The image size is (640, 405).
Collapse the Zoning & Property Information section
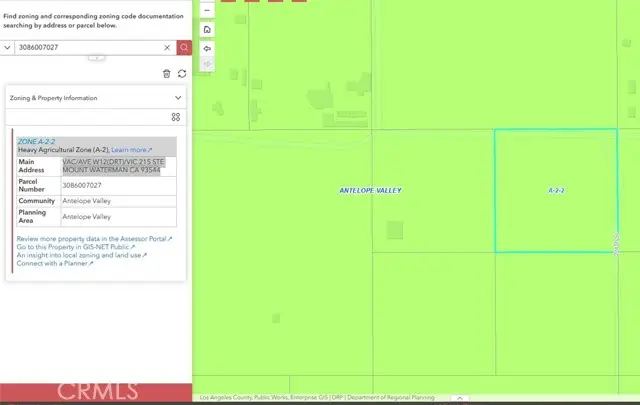(x=178, y=98)
